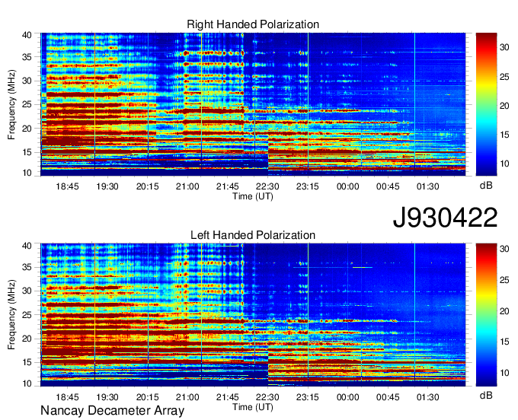Screen dimensions: 518x420
Task: Click the 20:15 time tick of Left Handed plot
Action: coord(147,397)
